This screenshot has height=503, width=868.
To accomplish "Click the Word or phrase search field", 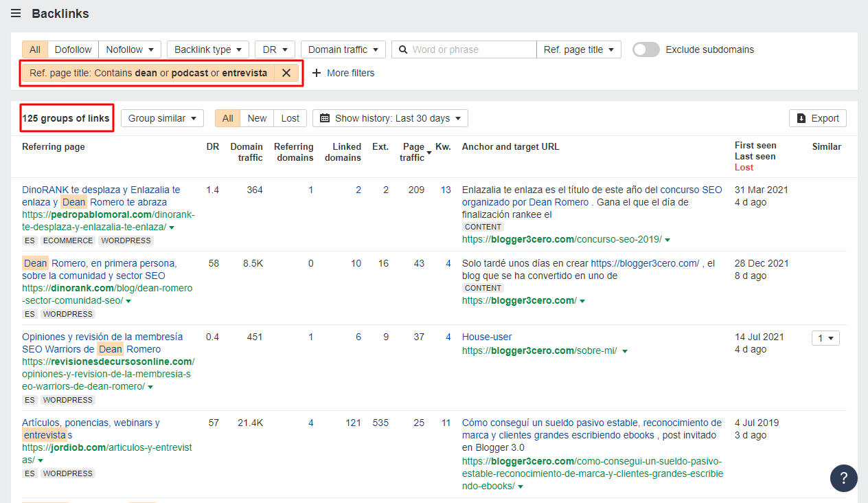I will pyautogui.click(x=470, y=49).
